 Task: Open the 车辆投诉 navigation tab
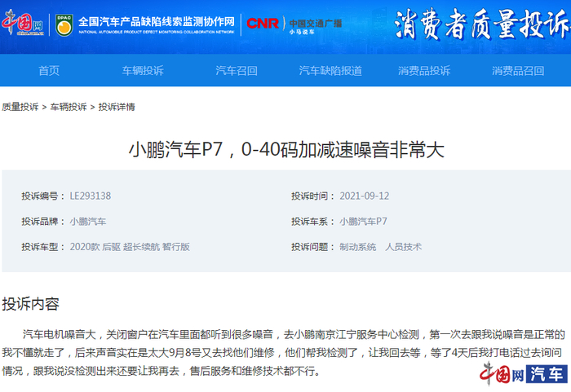tap(143, 71)
